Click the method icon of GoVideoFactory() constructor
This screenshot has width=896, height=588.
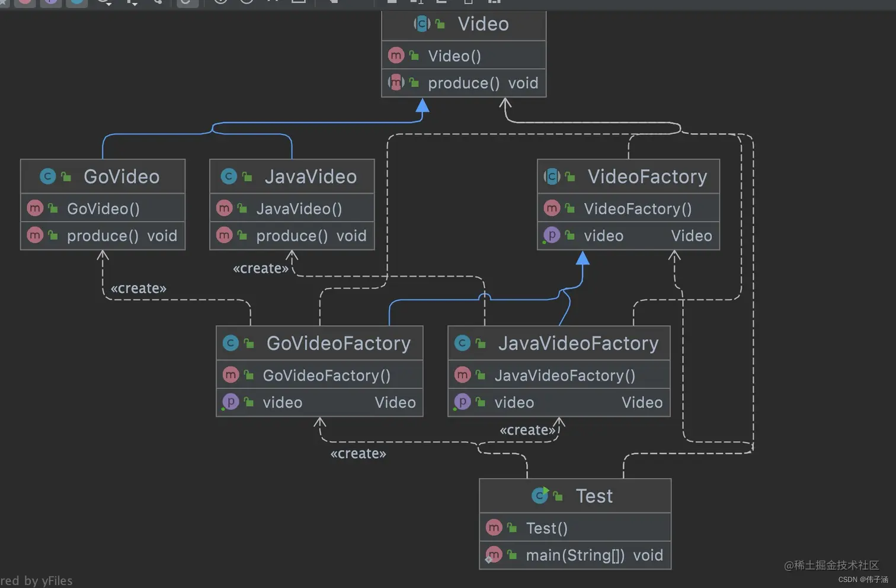click(x=231, y=375)
